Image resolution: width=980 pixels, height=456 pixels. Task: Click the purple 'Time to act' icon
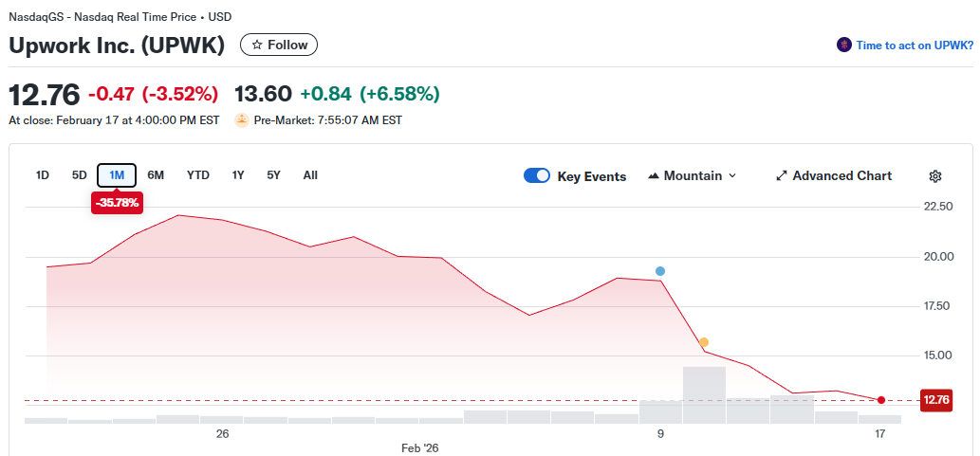pyautogui.click(x=843, y=46)
